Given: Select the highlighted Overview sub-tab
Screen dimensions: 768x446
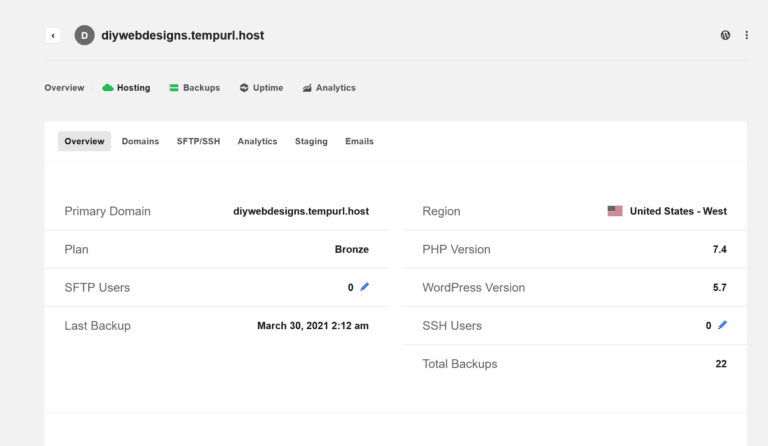Looking at the screenshot, I should [84, 141].
